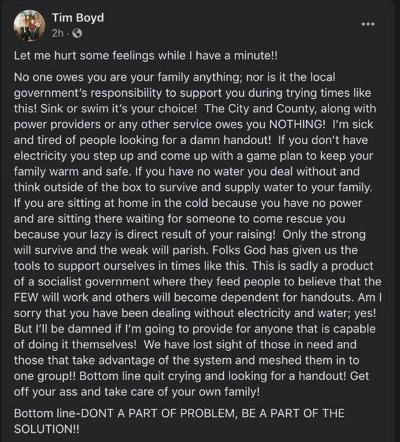400x442 pixels.
Task: Click the globe public privacy icon
Action: coord(77,33)
